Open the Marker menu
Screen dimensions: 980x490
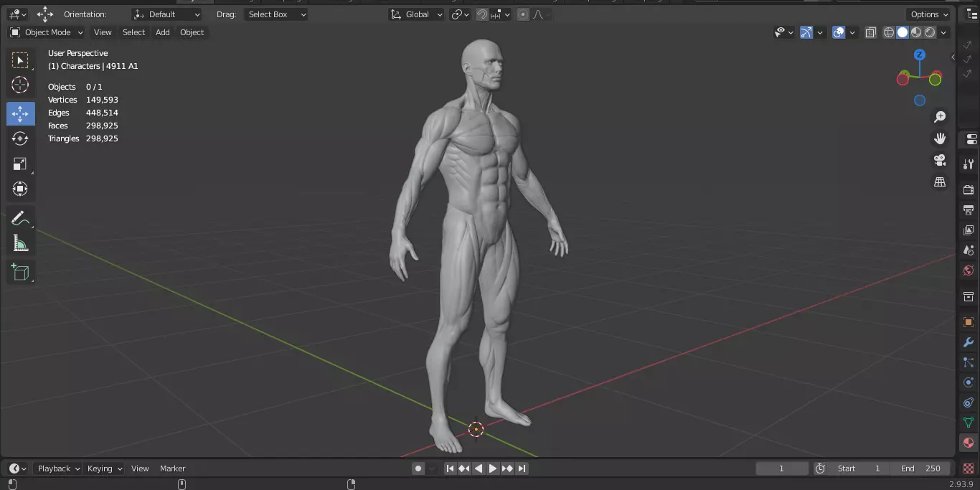(x=173, y=468)
